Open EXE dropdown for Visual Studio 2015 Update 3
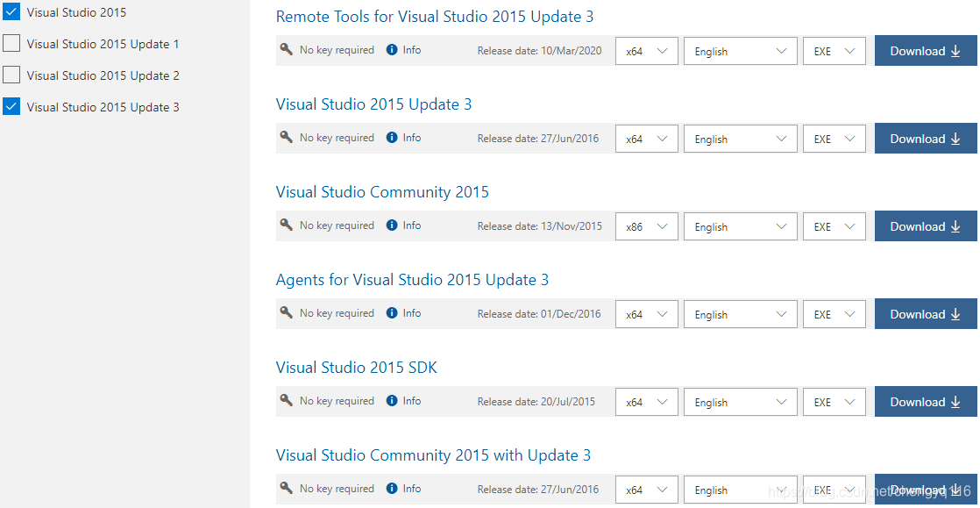 coord(834,139)
